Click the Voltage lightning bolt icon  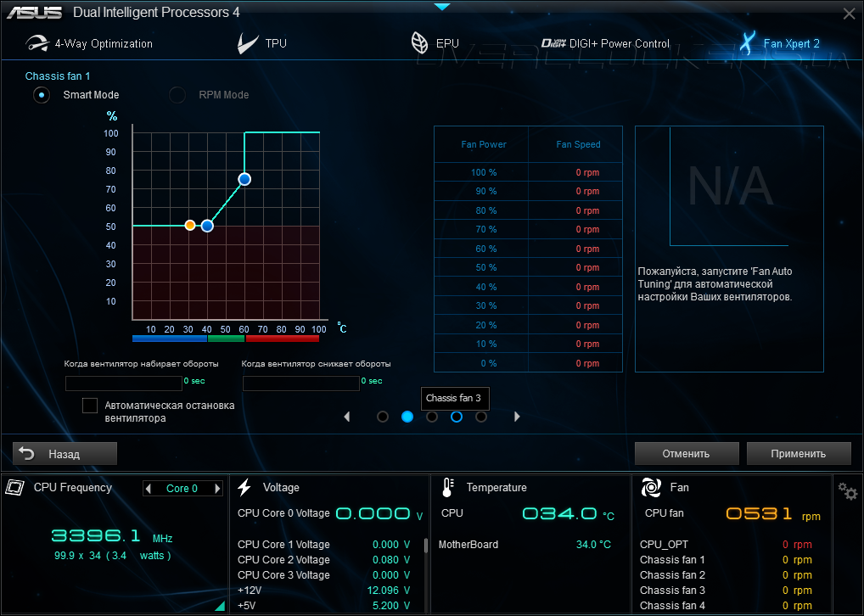pos(244,487)
